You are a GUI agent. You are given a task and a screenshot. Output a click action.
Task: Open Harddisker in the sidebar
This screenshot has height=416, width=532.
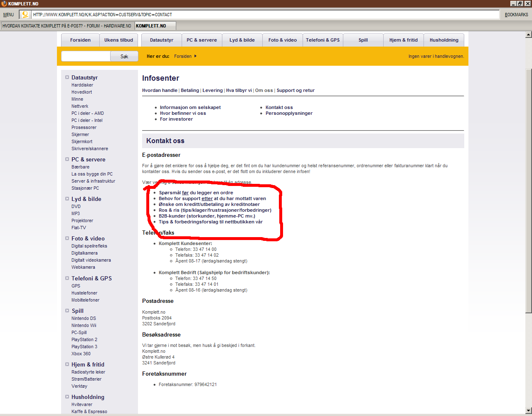coord(82,85)
